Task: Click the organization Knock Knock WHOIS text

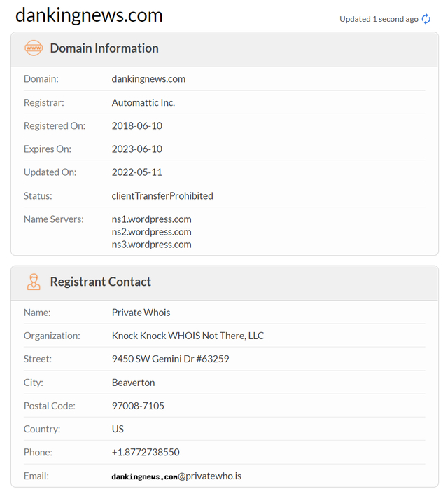Action: tap(188, 336)
